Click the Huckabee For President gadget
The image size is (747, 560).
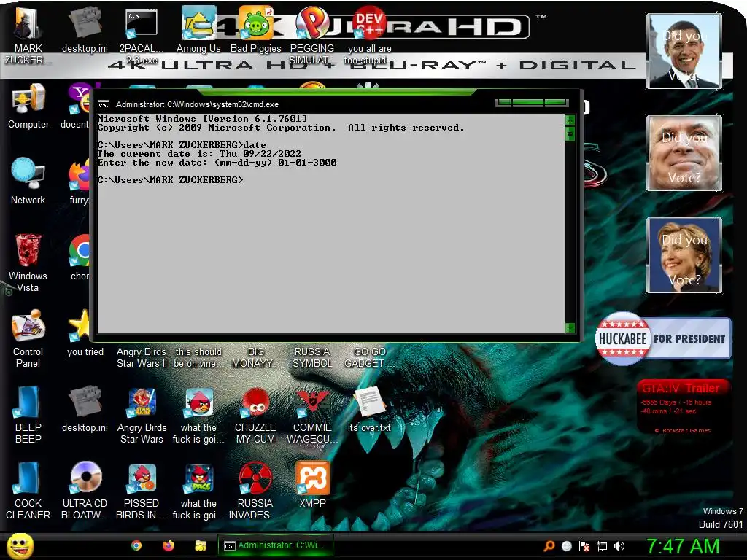[x=662, y=338]
